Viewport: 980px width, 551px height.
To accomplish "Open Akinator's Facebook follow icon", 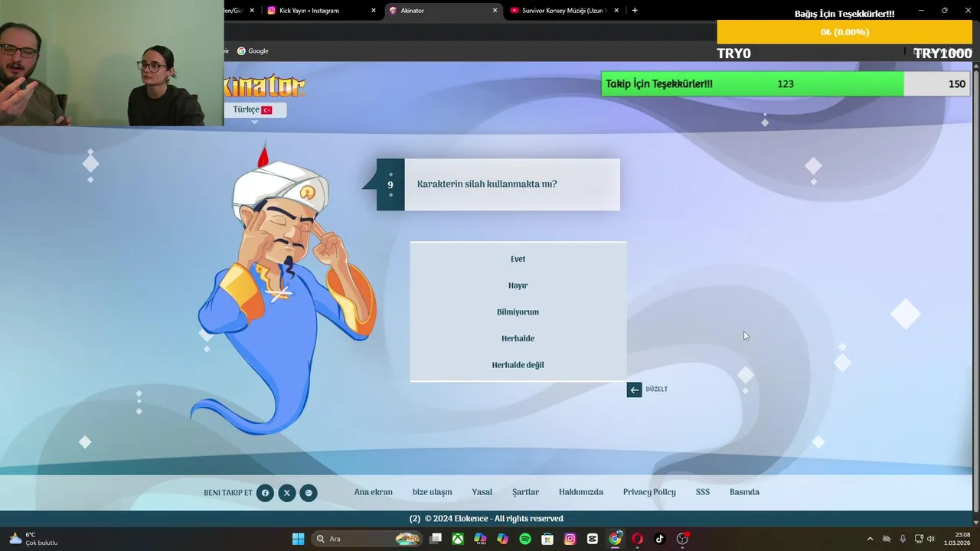I will point(265,493).
